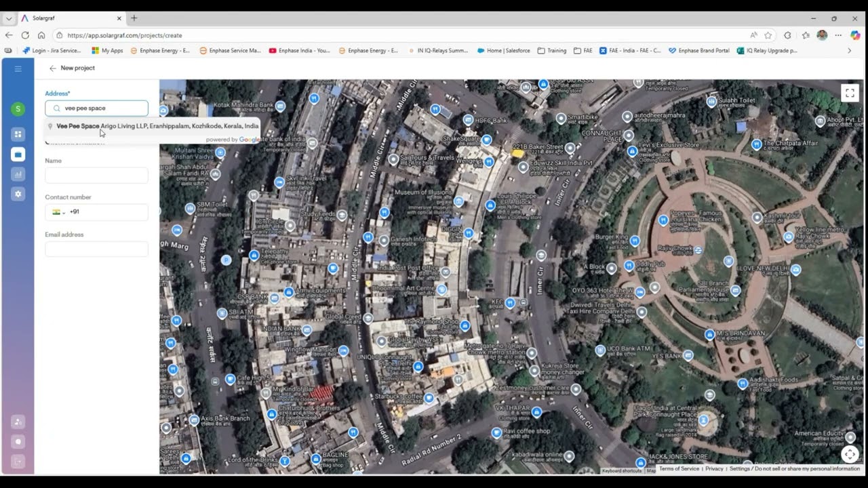
Task: View site information lock icon
Action: click(60, 35)
